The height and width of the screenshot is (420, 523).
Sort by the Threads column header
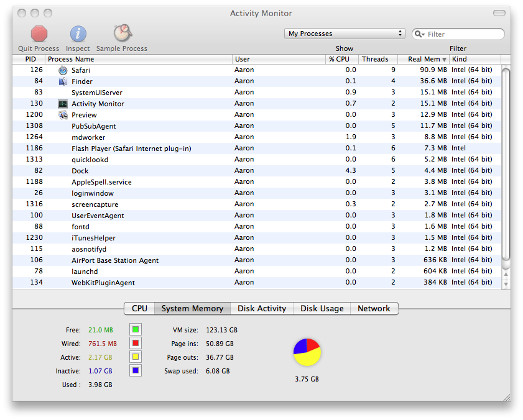click(x=378, y=59)
